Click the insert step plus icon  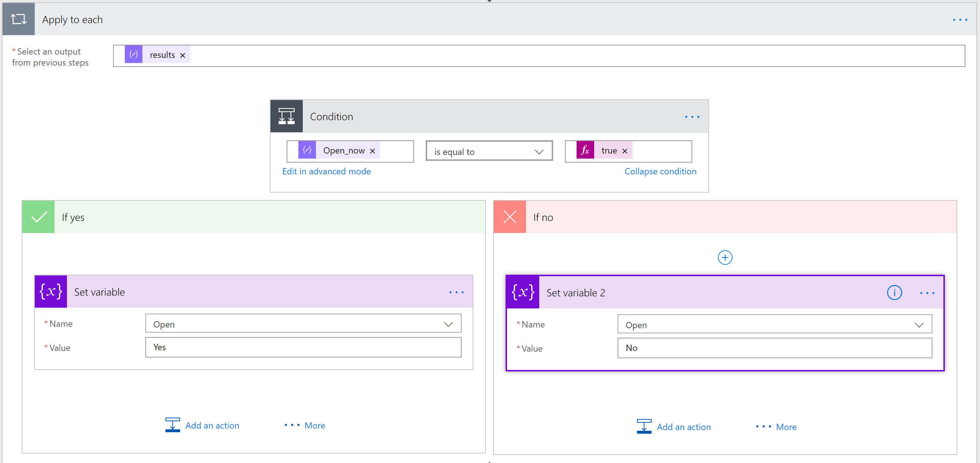[x=725, y=258]
